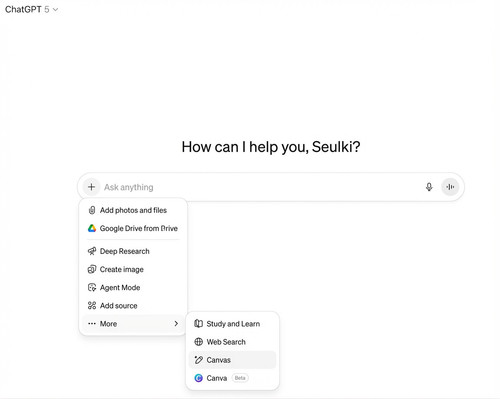Click the Create image icon
The image size is (500, 399).
pos(92,269)
